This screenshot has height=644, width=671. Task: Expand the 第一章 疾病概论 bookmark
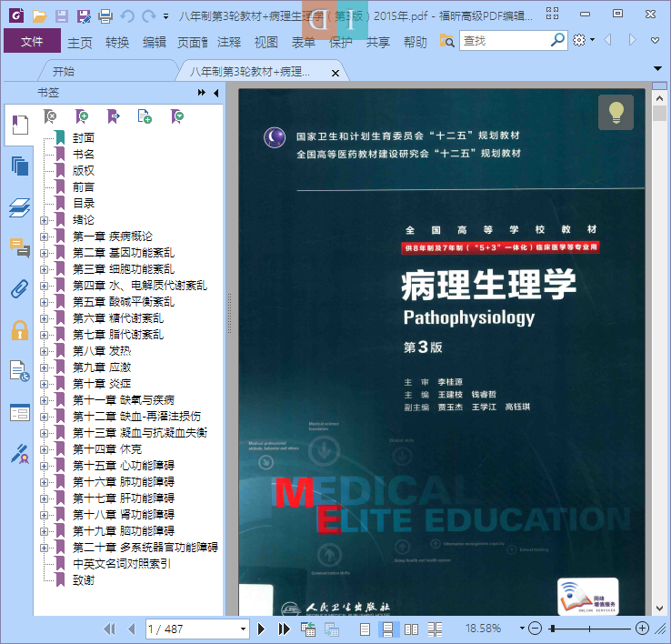point(44,236)
